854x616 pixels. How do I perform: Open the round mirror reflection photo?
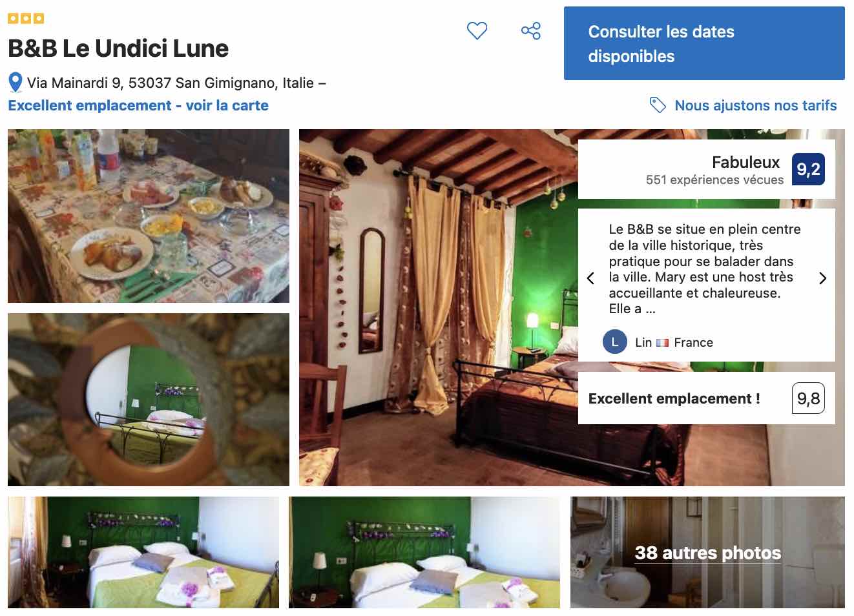pos(149,400)
